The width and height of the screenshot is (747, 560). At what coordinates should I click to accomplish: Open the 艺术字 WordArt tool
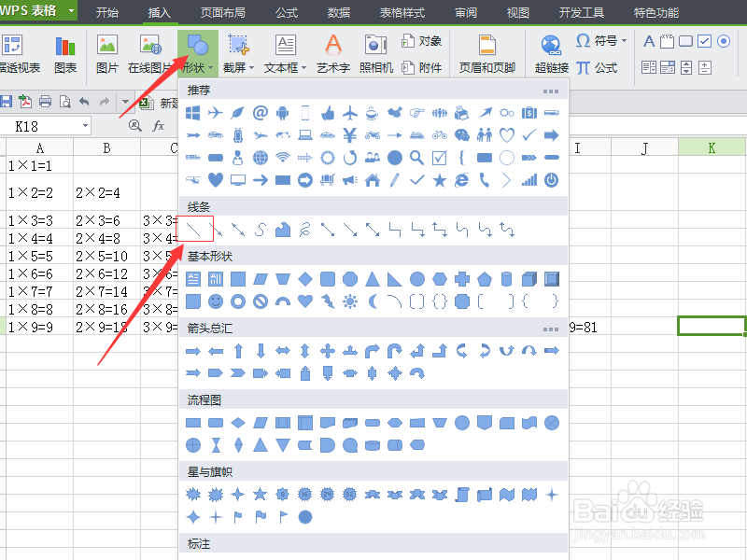pyautogui.click(x=333, y=54)
